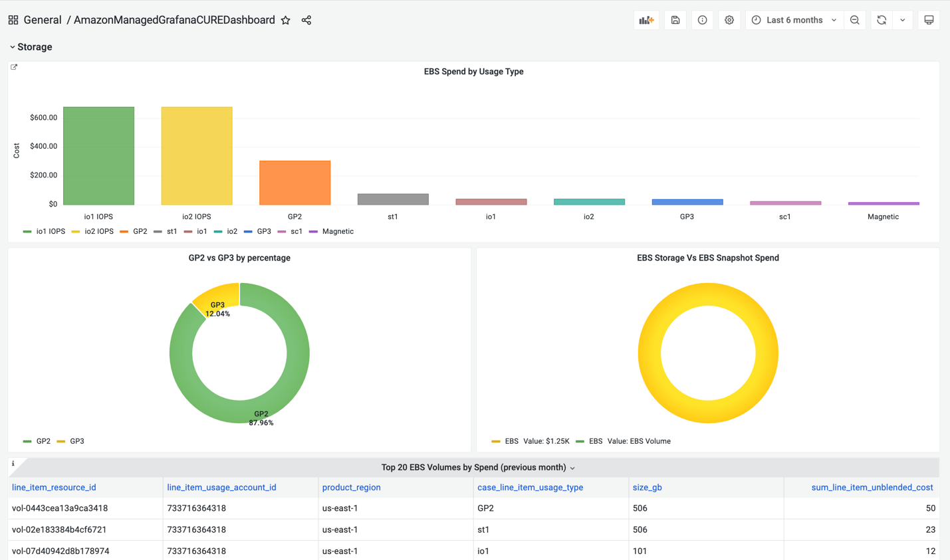Open the refresh interval dropdown chevron
This screenshot has width=950, height=560.
[902, 20]
